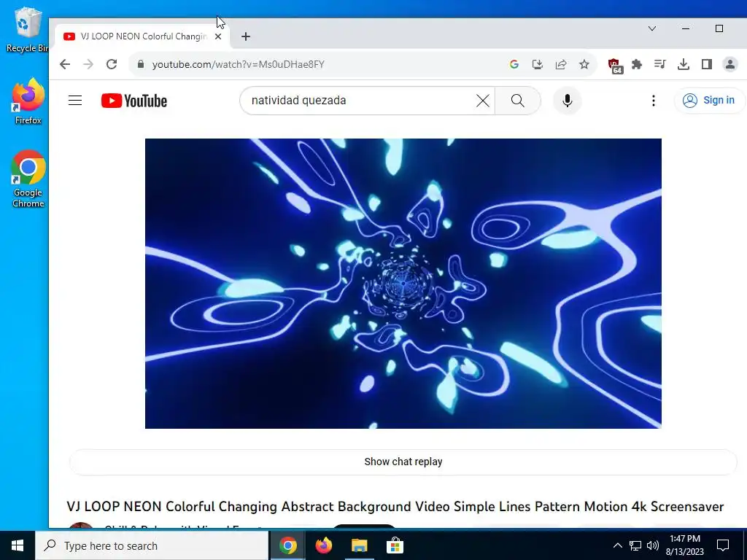Image resolution: width=747 pixels, height=560 pixels.
Task: Select Google Chrome desktop shortcut
Action: click(28, 179)
